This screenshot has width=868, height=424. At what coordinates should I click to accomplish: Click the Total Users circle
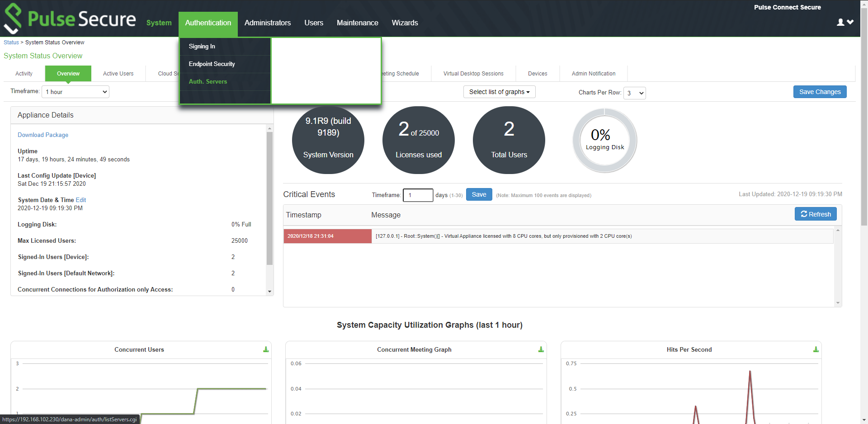(509, 140)
